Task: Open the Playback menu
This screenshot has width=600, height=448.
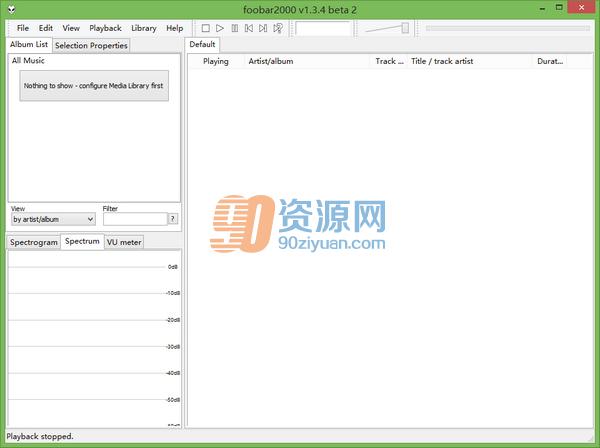Action: pos(105,28)
